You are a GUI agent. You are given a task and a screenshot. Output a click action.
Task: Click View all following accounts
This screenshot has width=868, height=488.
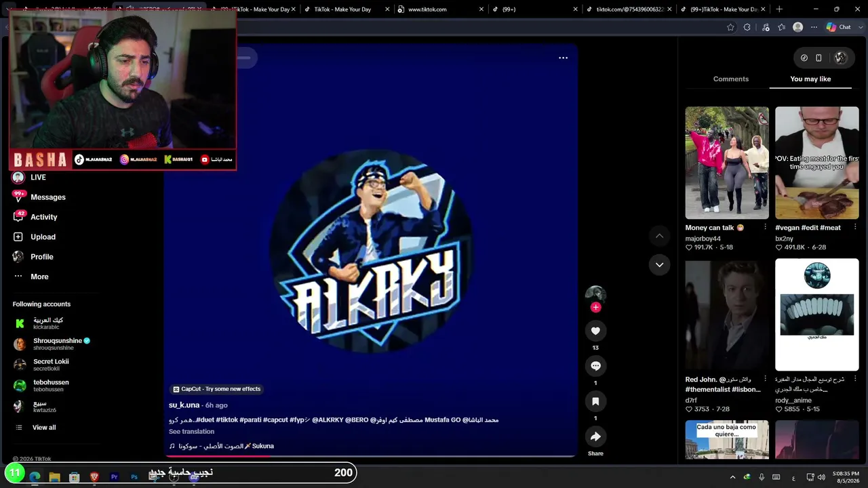click(44, 428)
